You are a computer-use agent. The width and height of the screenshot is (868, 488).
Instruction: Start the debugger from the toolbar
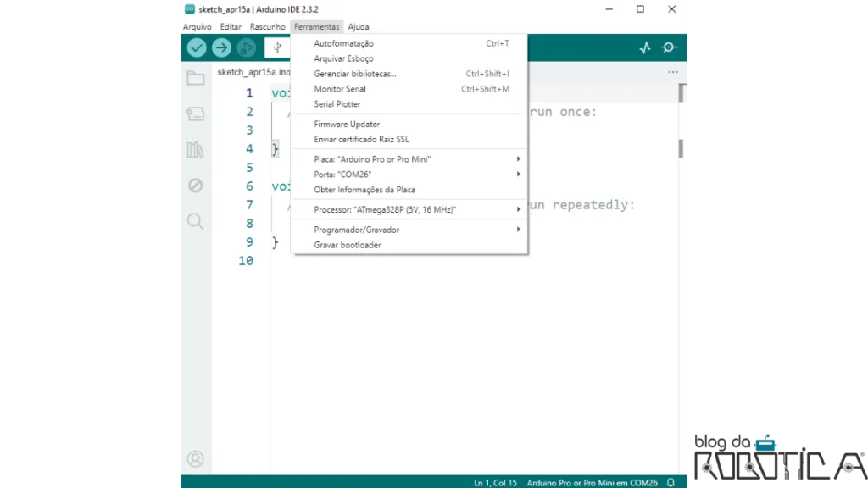tap(247, 47)
